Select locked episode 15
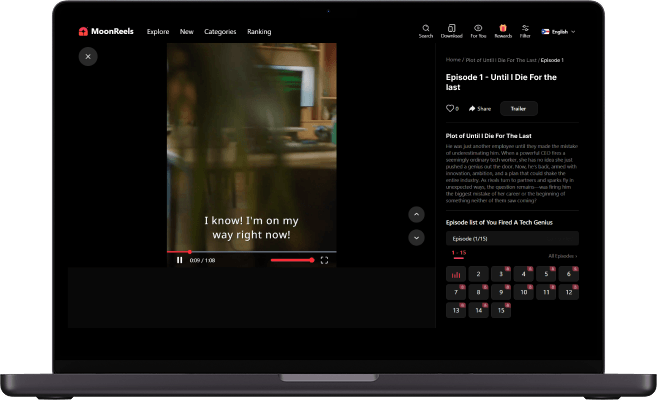The height and width of the screenshot is (400, 657). pyautogui.click(x=501, y=311)
